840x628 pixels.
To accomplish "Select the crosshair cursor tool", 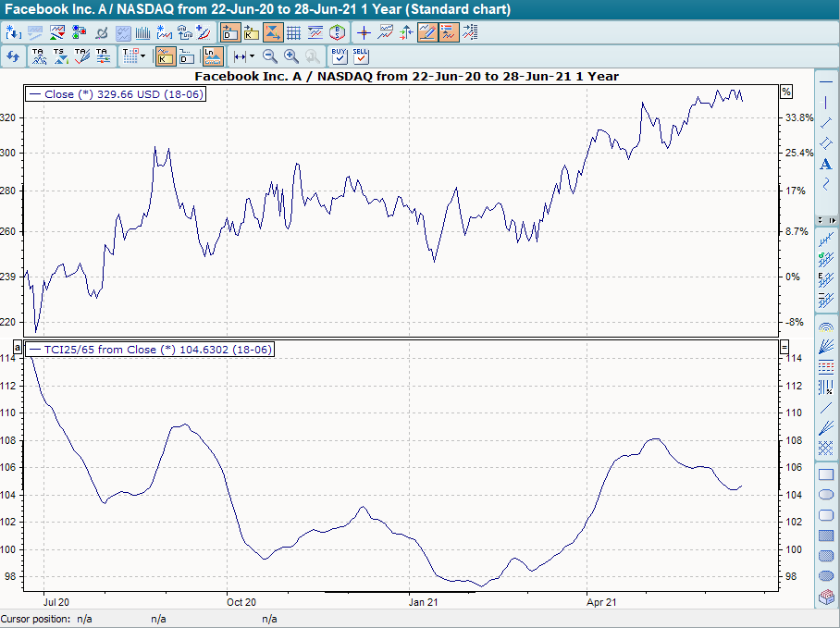I will (364, 32).
